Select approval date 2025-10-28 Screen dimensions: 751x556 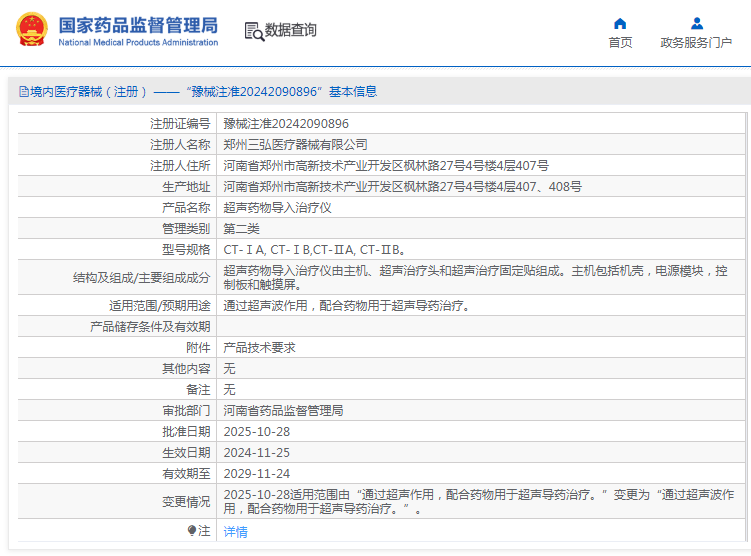pos(257,432)
